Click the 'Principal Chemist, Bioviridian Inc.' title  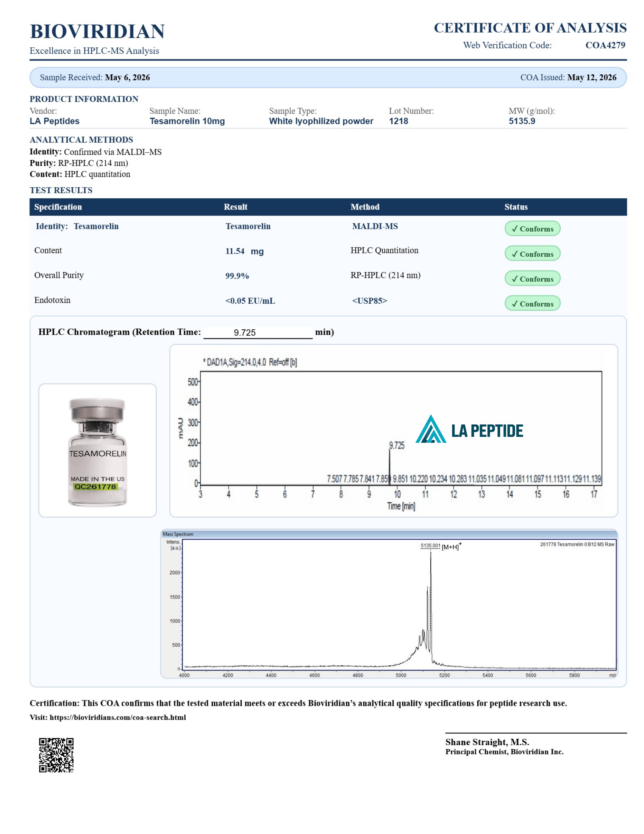504,752
